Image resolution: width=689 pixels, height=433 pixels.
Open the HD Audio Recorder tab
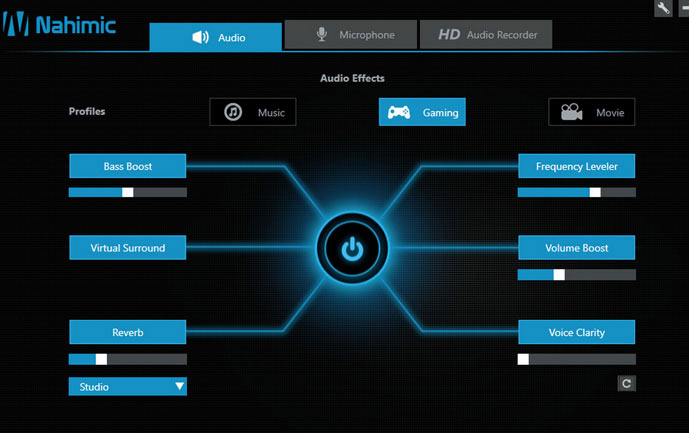[486, 35]
